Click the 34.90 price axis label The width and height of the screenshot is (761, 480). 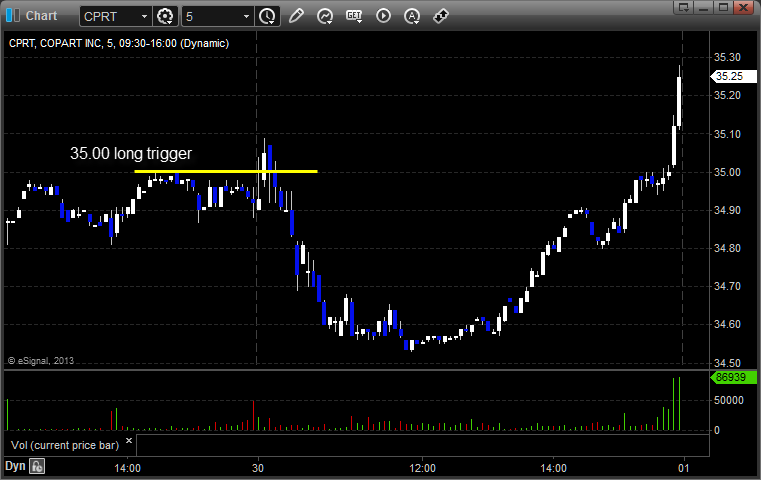(x=727, y=210)
